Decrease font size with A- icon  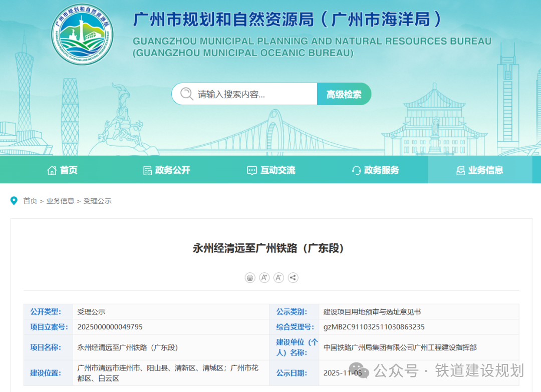point(279,278)
